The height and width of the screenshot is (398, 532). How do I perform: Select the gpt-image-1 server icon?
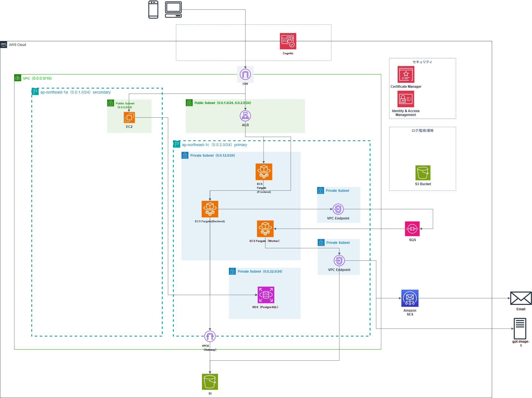(520, 329)
